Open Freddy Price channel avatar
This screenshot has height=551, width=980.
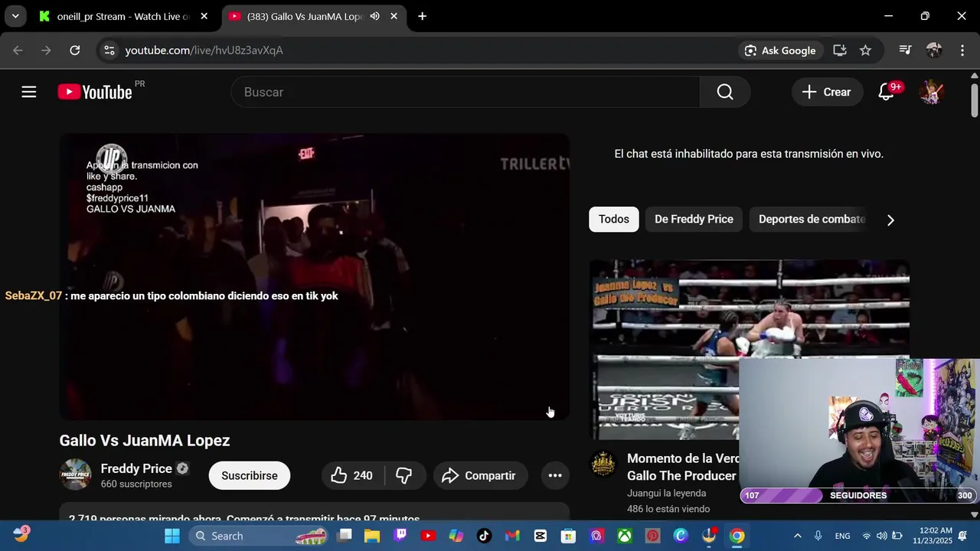click(x=75, y=474)
